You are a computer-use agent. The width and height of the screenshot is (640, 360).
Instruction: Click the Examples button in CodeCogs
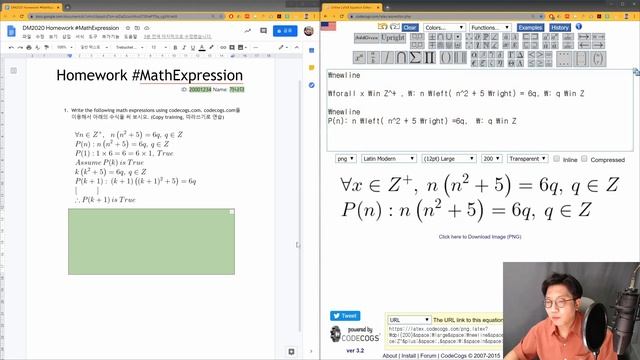(x=530, y=27)
